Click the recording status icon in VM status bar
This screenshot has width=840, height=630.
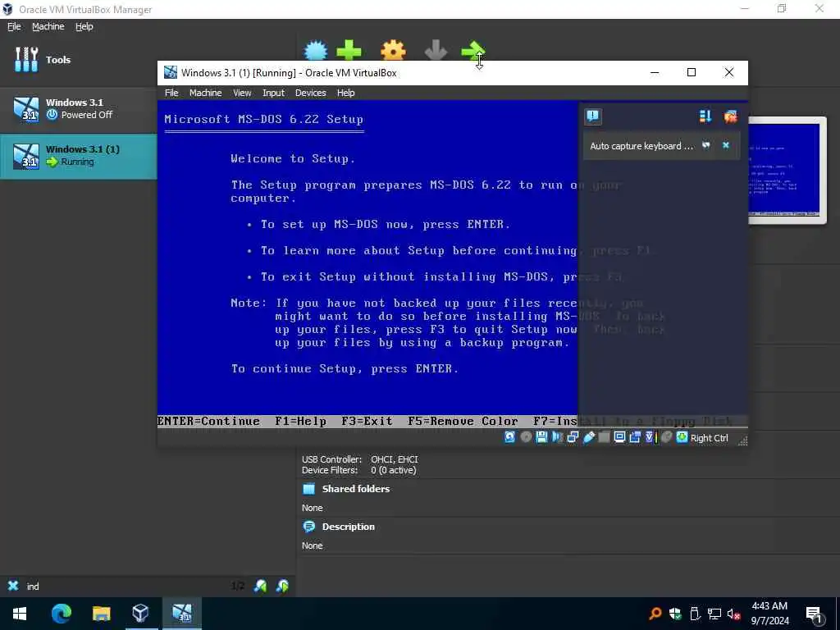[x=635, y=437]
